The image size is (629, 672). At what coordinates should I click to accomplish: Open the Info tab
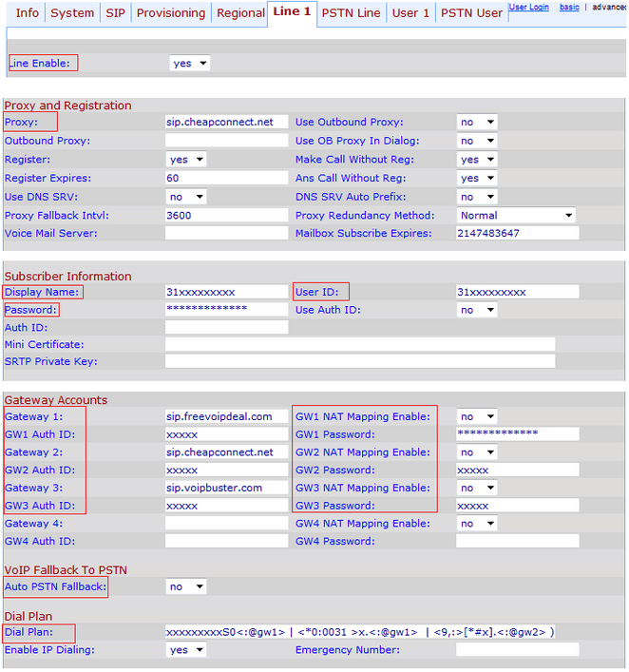27,13
